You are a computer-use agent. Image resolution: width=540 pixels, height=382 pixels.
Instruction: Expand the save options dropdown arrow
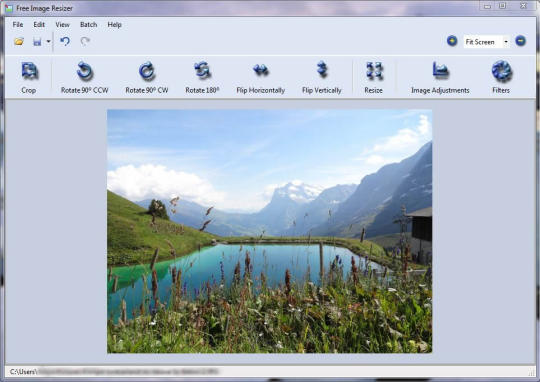(x=48, y=42)
